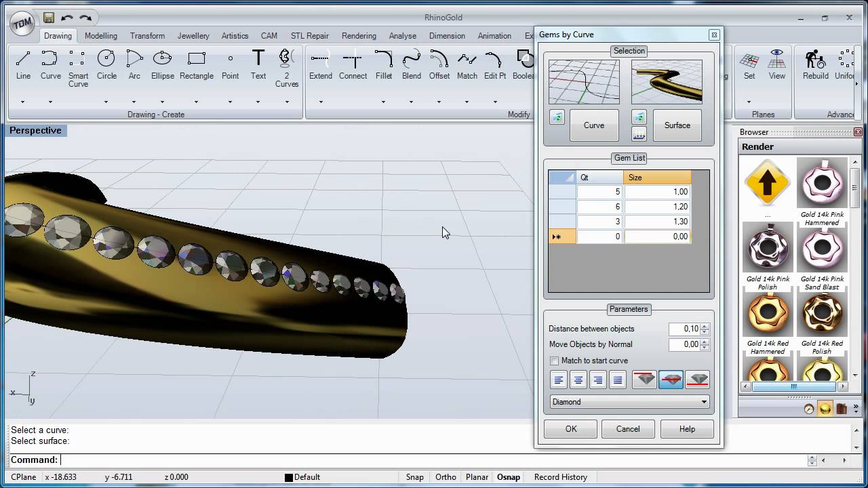Confirm with the OK button
Viewport: 868px width, 488px height.
click(571, 429)
